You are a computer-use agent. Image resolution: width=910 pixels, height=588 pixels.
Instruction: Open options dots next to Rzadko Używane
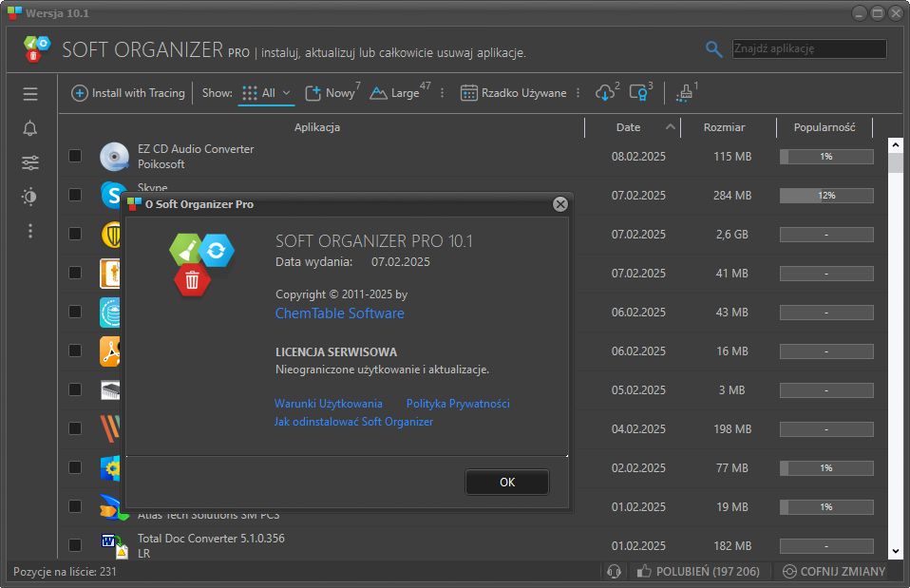coord(578,93)
